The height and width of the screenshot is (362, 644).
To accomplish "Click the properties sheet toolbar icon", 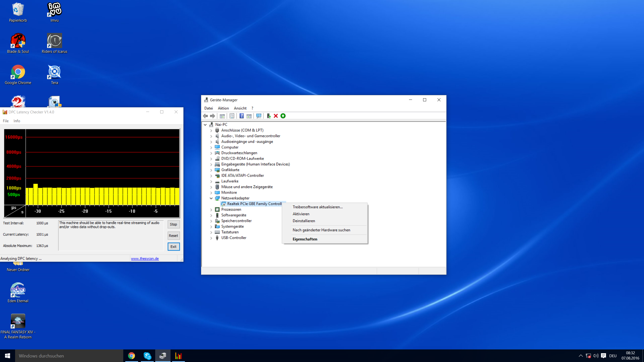I will pyautogui.click(x=232, y=116).
